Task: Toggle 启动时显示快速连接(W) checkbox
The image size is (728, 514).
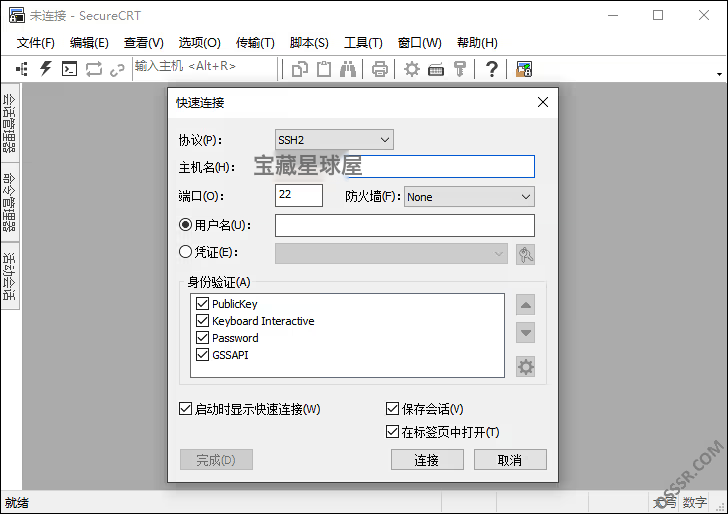Action: point(185,409)
